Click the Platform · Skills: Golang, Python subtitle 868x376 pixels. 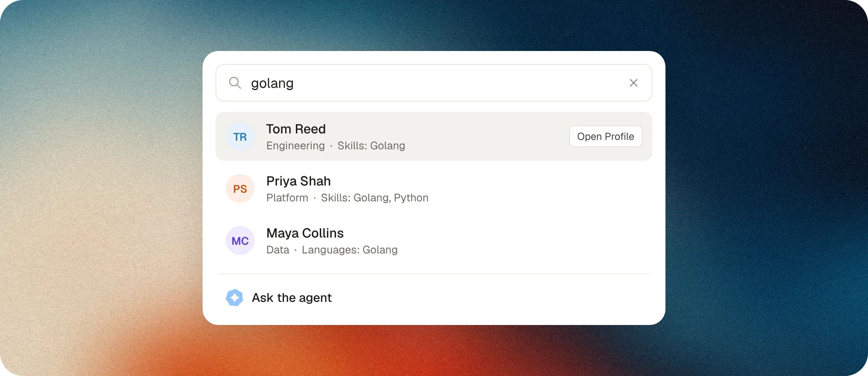point(347,198)
